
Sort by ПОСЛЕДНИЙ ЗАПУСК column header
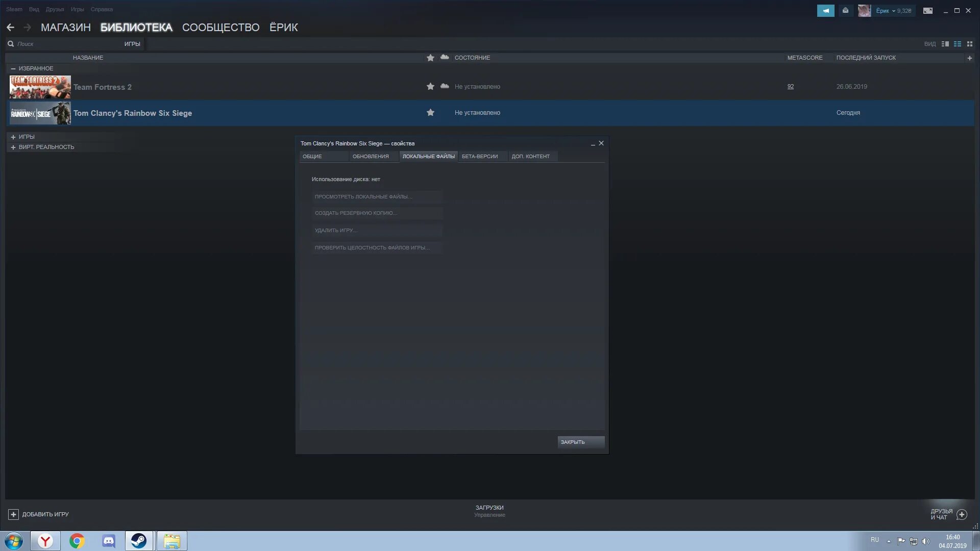click(866, 58)
